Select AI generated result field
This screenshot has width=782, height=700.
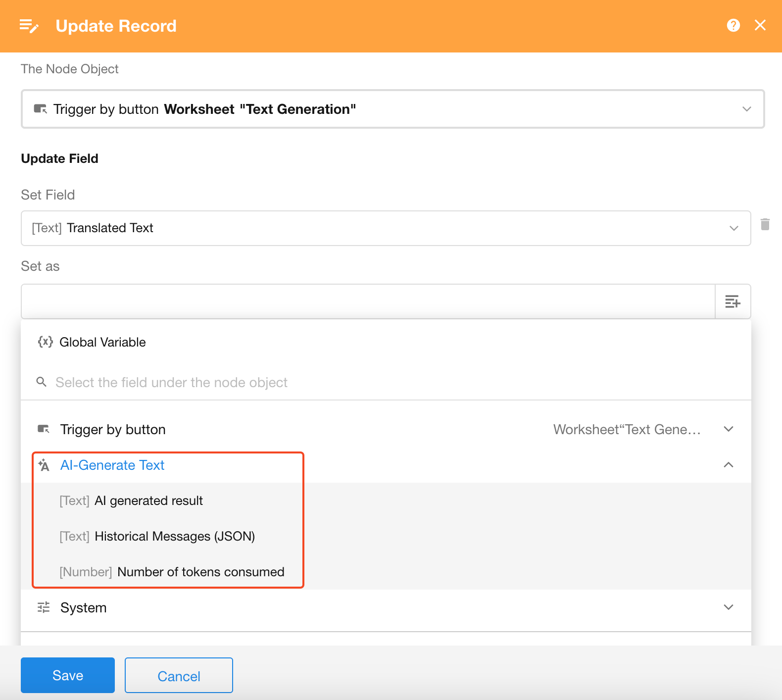click(x=148, y=501)
